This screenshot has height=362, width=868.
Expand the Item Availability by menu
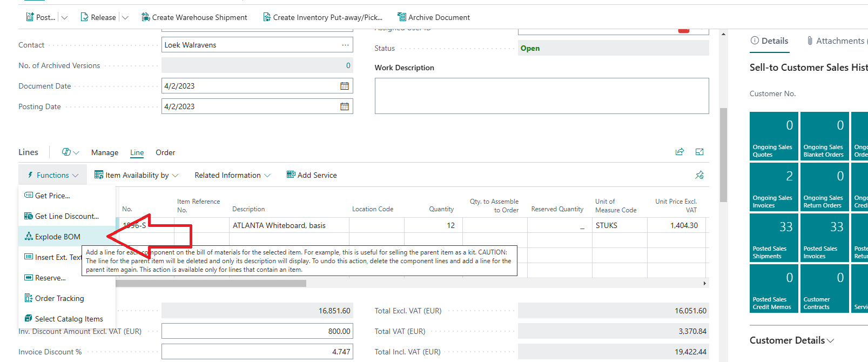(136, 175)
